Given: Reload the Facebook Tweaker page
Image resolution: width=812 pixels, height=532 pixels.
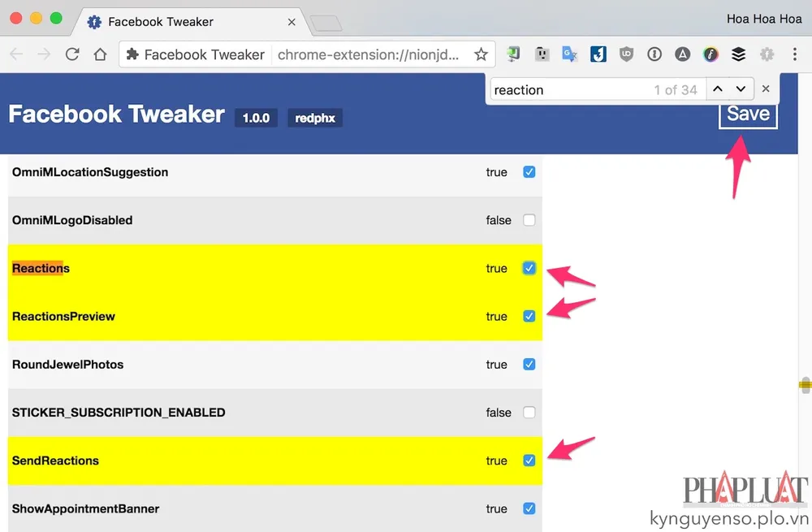Looking at the screenshot, I should coord(72,54).
